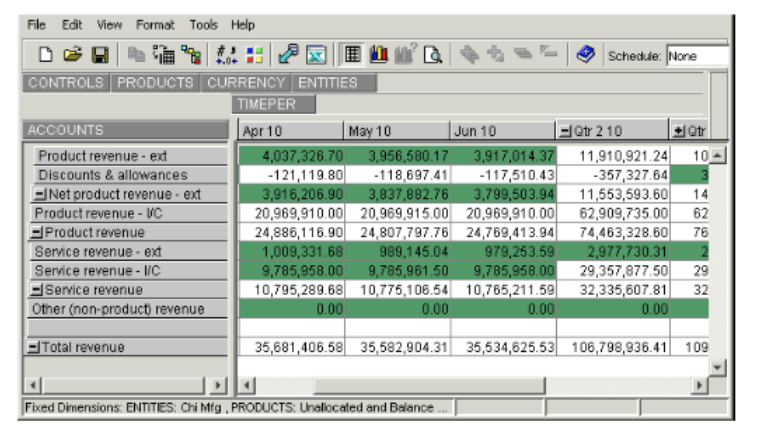
Task: Toggle the grid table view button
Action: point(353,56)
